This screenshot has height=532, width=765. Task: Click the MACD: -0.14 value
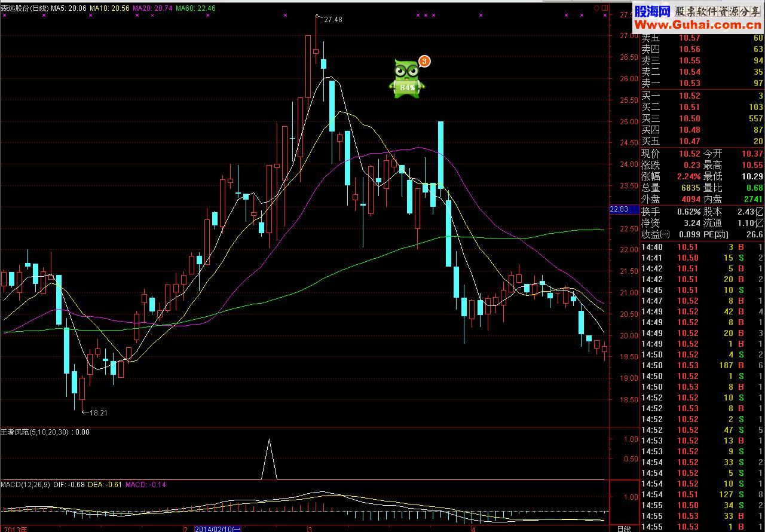(146, 484)
